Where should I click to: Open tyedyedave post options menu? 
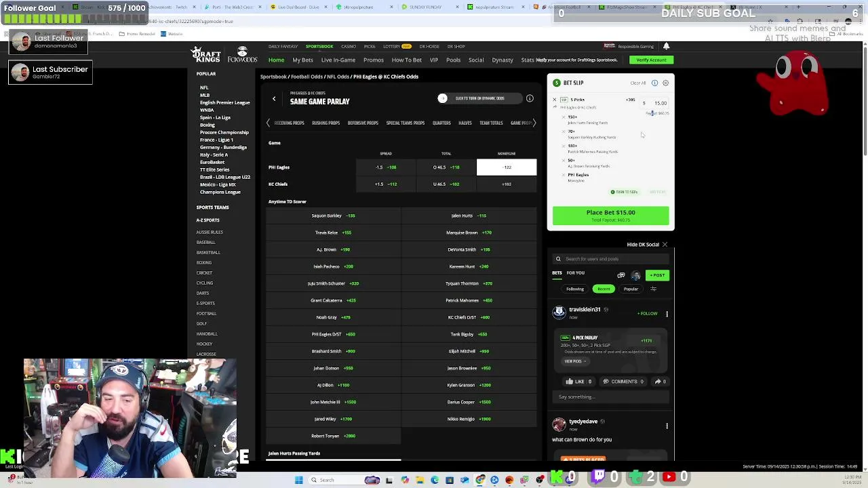pos(667,426)
